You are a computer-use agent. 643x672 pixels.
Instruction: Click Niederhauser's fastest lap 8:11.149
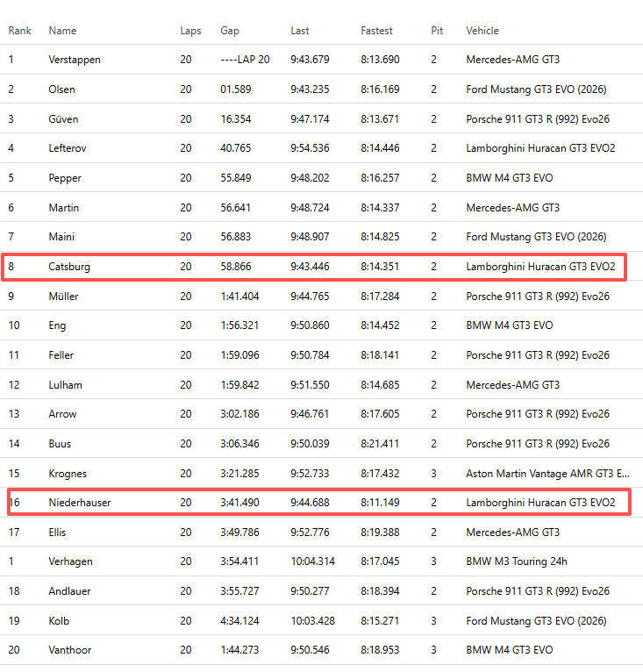click(x=380, y=503)
